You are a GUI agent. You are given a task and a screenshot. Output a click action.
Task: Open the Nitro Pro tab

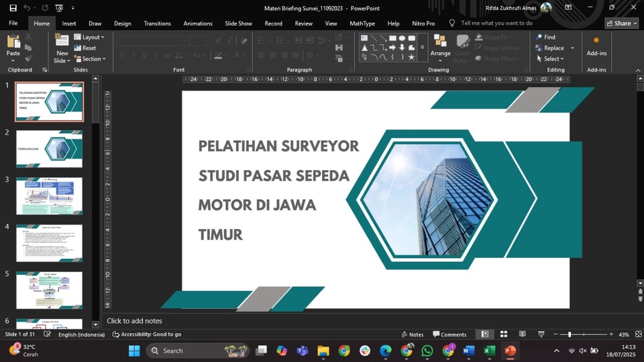click(423, 23)
